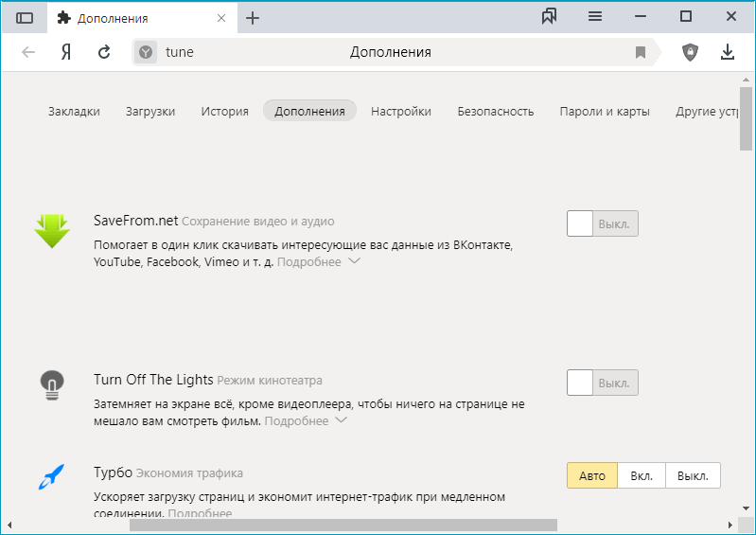This screenshot has height=535, width=756.
Task: Click the vertical scrollbar thumb
Action: 746,118
